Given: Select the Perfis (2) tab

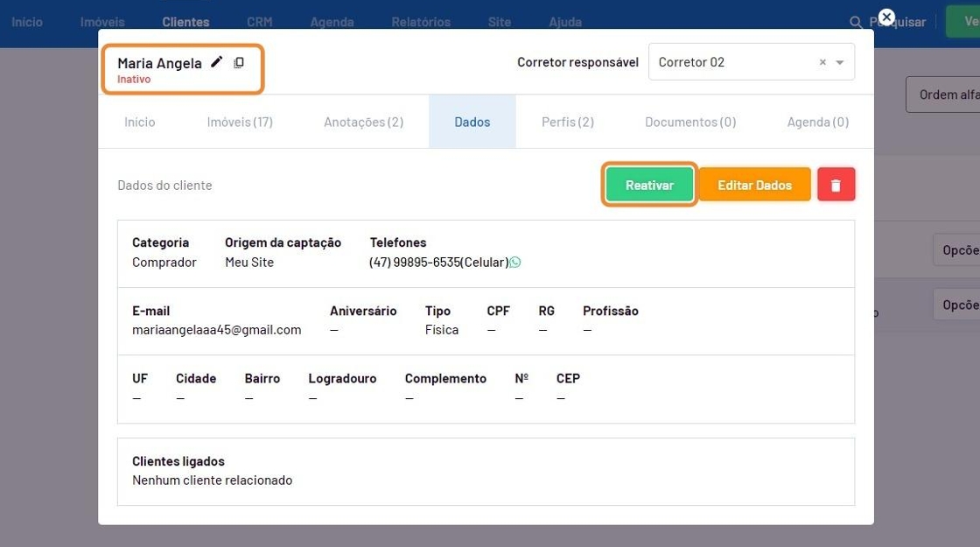Looking at the screenshot, I should pos(567,123).
